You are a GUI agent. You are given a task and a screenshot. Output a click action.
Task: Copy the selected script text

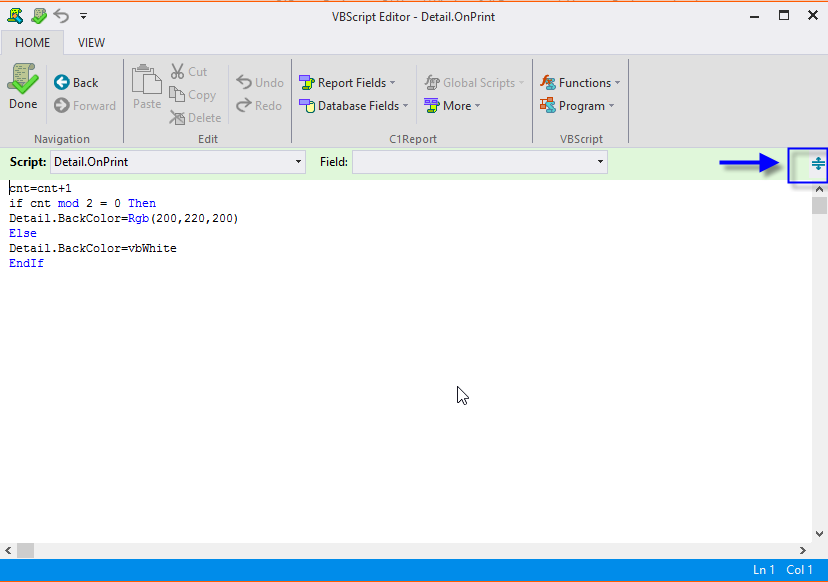193,95
